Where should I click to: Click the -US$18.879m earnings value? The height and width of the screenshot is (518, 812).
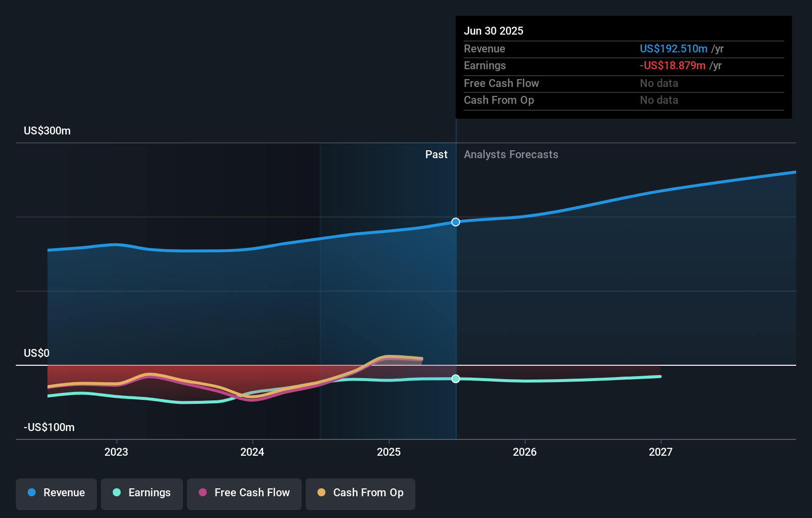(673, 66)
